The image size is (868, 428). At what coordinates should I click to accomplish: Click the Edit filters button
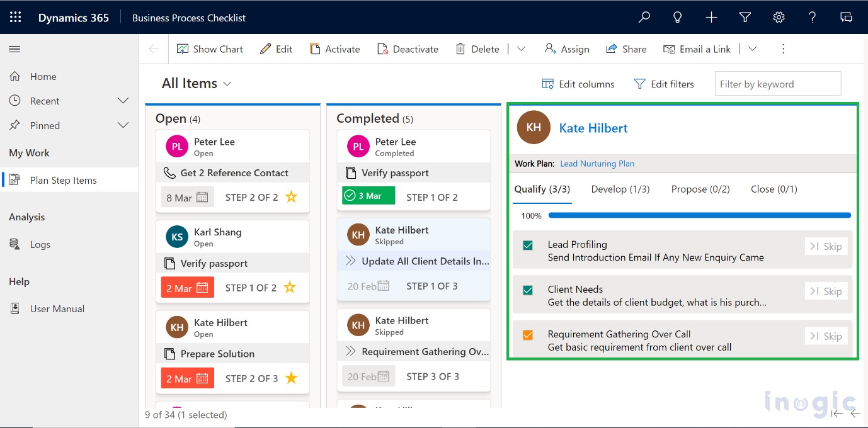tap(664, 84)
